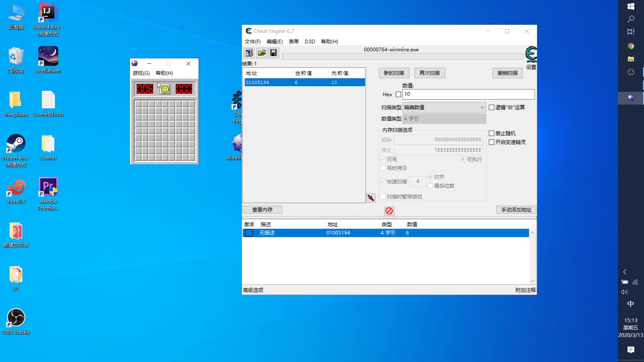Select the OBS Studio desktop icon
Viewport: 644px width, 362px height.
tap(16, 321)
